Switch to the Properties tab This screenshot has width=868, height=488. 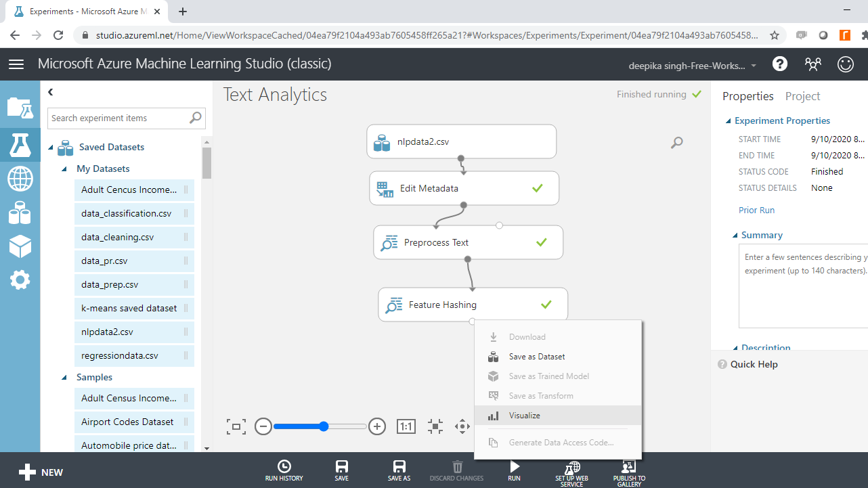pyautogui.click(x=747, y=96)
